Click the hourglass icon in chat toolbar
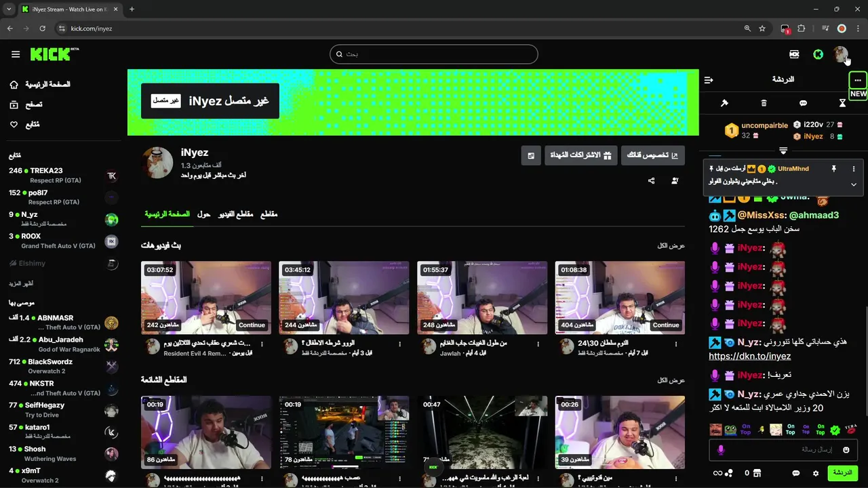The width and height of the screenshot is (868, 488). 842,103
